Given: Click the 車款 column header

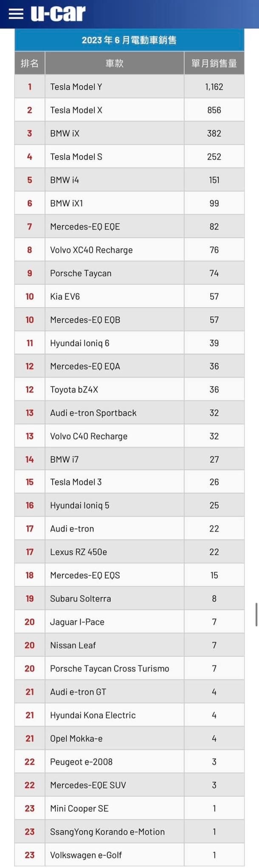Looking at the screenshot, I should pos(114,64).
